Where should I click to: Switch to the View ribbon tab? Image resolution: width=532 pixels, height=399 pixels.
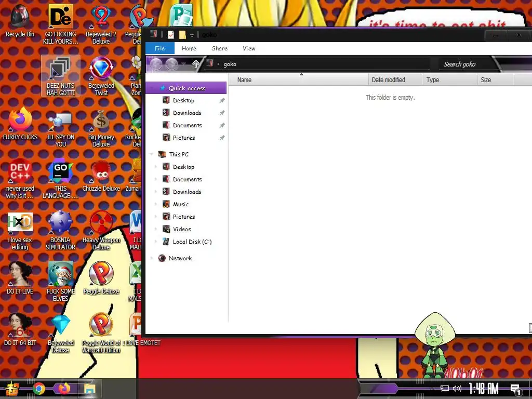pyautogui.click(x=249, y=48)
